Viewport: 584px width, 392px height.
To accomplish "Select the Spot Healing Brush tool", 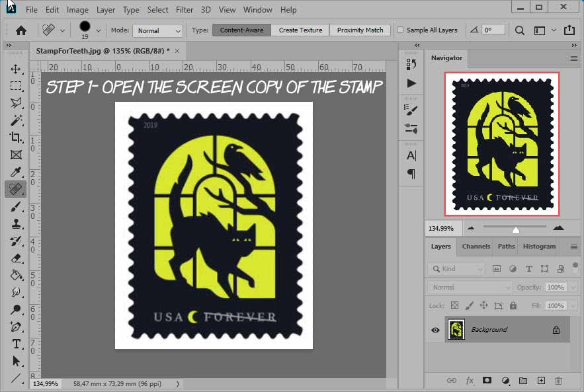I will [16, 189].
